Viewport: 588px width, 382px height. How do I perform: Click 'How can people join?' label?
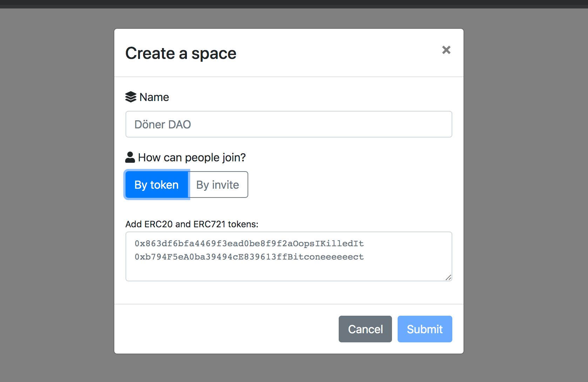(x=192, y=158)
